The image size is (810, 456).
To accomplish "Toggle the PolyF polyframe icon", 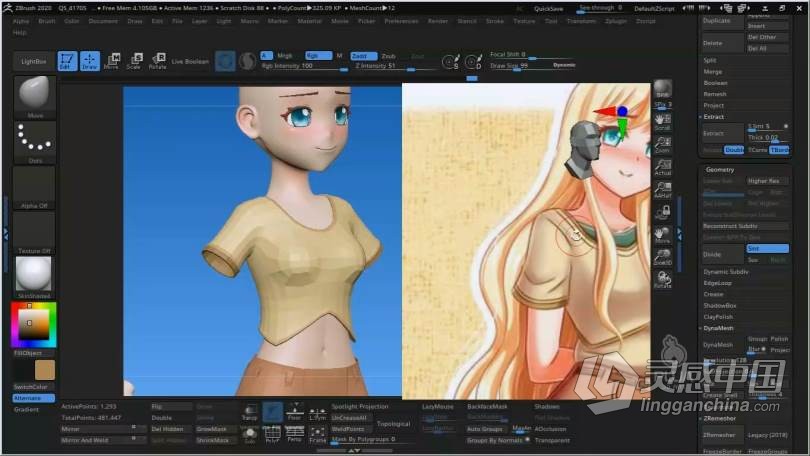I will click(x=272, y=434).
